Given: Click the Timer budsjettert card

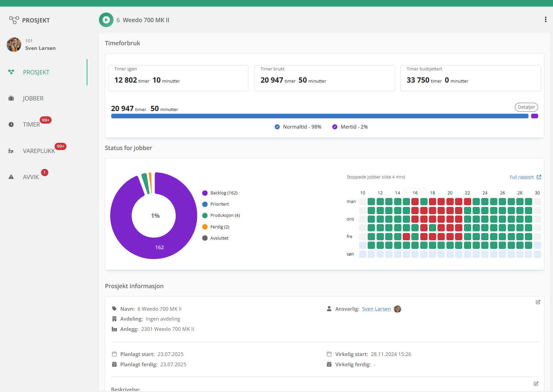Looking at the screenshot, I should (x=471, y=78).
